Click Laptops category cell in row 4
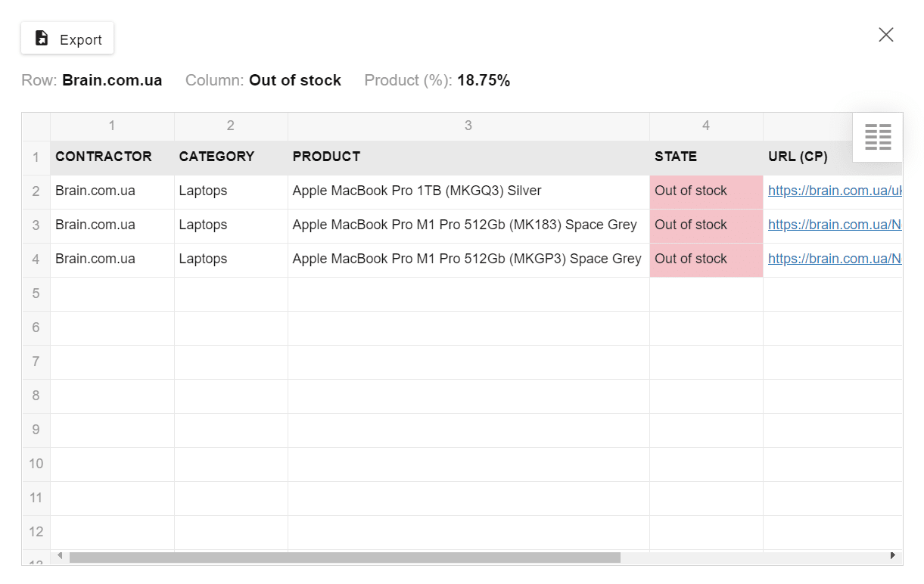The width and height of the screenshot is (924, 584). tap(230, 259)
